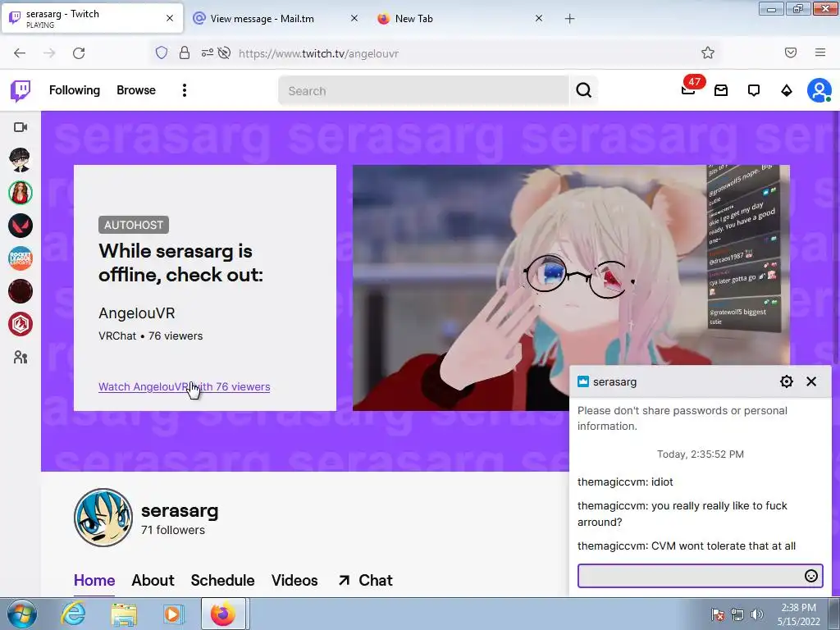Open the first sidebar channel with black-haired avatar
The height and width of the screenshot is (630, 840).
tap(21, 160)
